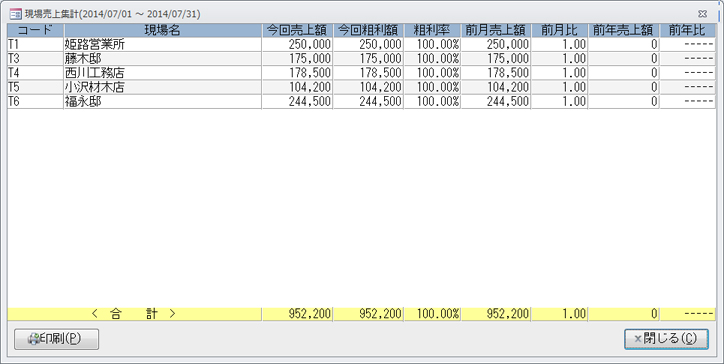
Task: Click the 前月比 column header
Action: tap(559, 30)
